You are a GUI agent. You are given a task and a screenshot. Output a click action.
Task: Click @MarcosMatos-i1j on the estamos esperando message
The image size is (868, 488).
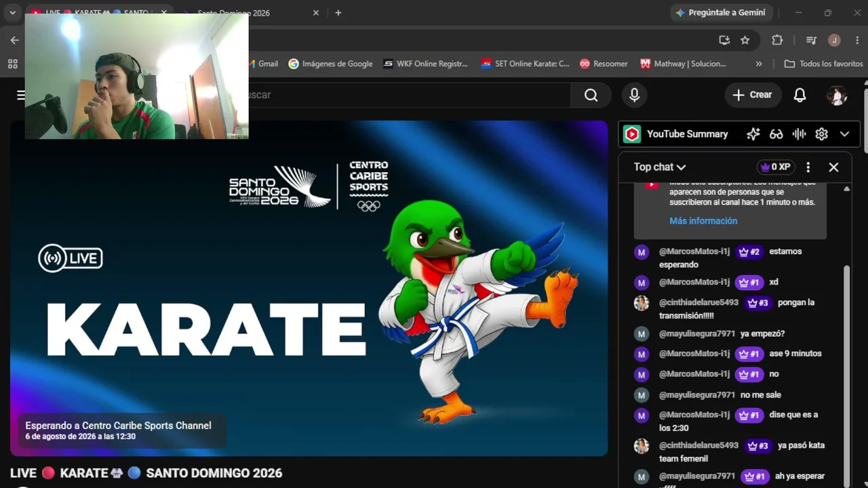(x=694, y=251)
